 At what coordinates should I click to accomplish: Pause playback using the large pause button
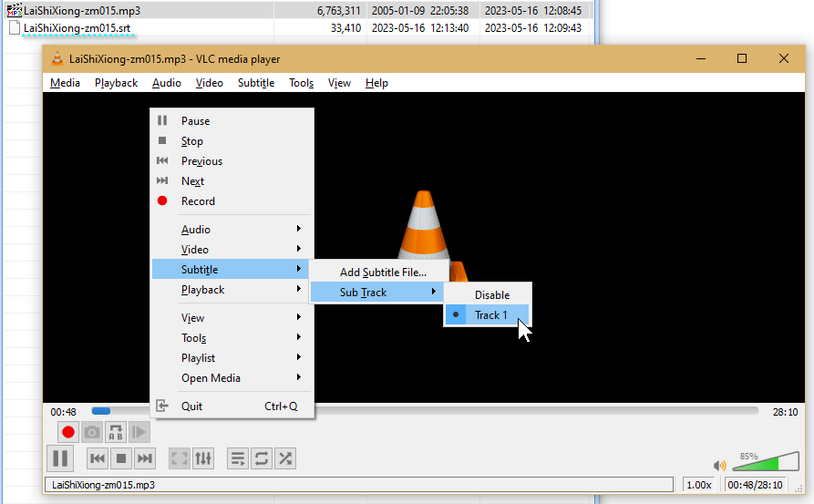pyautogui.click(x=60, y=458)
